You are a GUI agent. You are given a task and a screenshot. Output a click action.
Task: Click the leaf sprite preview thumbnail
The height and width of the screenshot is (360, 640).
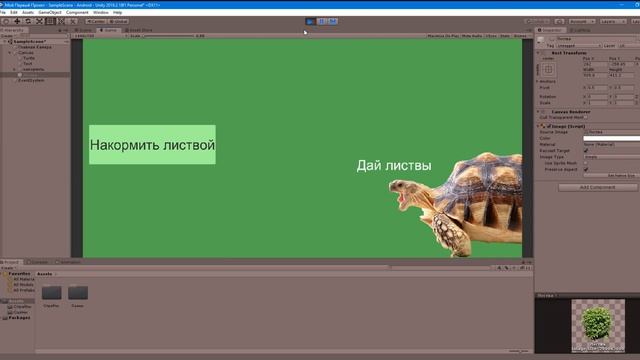click(x=598, y=326)
